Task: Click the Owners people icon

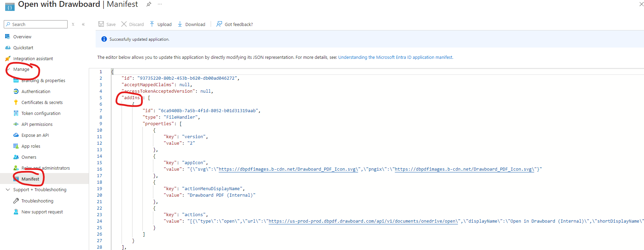Action: (16, 157)
